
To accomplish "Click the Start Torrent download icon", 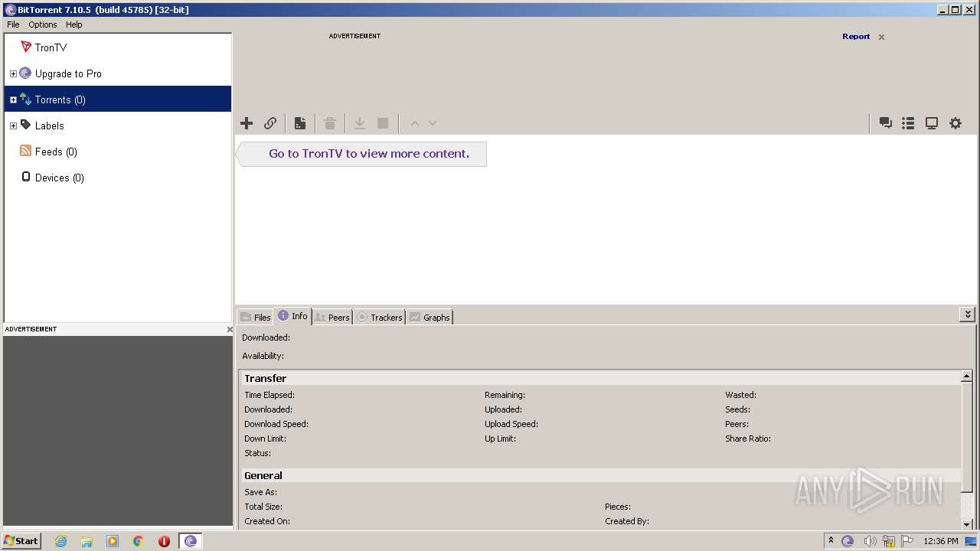I will 359,123.
